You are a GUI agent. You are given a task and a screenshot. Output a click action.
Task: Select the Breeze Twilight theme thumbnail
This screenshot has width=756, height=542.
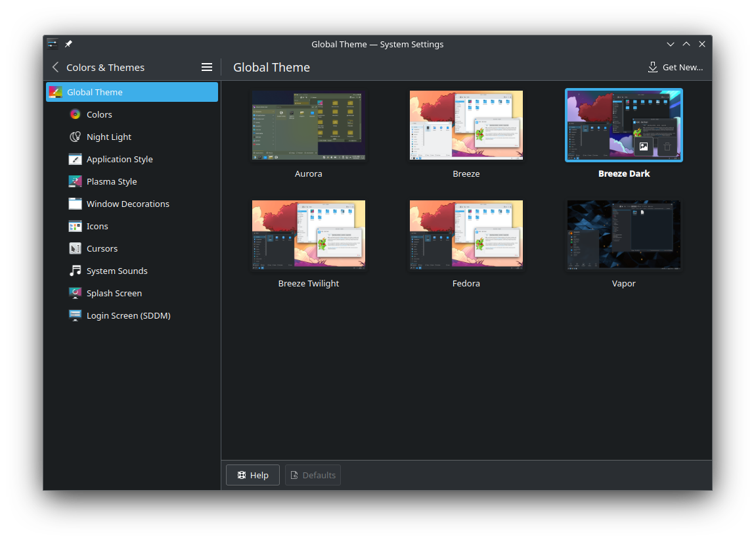(x=309, y=235)
